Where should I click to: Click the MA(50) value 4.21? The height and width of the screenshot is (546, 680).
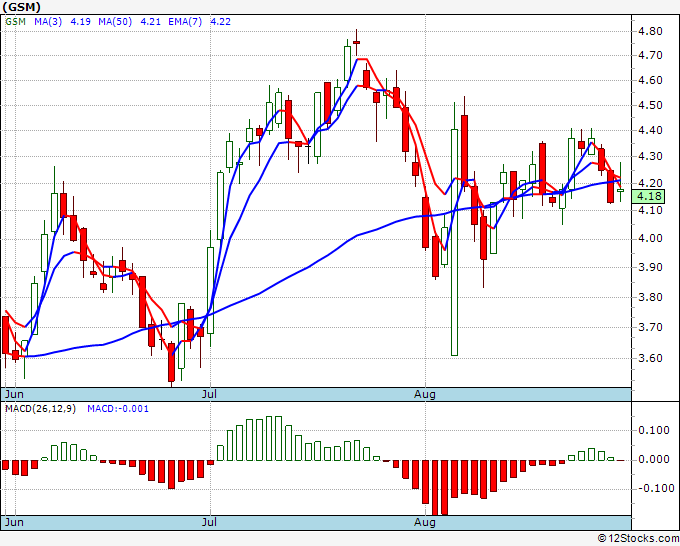pyautogui.click(x=150, y=22)
